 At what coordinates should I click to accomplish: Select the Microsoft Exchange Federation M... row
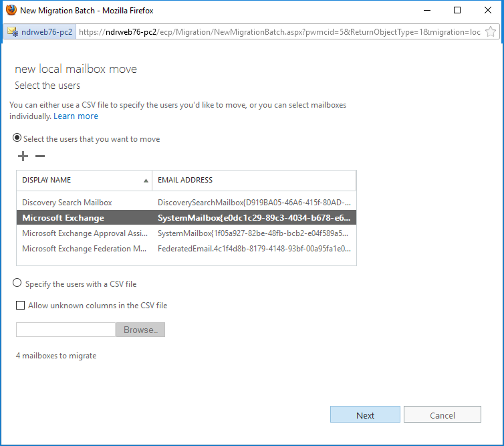pos(186,249)
